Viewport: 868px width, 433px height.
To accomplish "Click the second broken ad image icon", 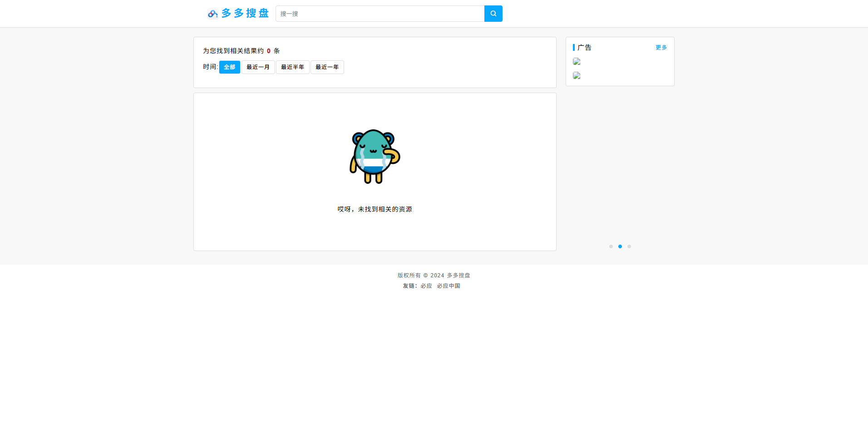I will (577, 76).
